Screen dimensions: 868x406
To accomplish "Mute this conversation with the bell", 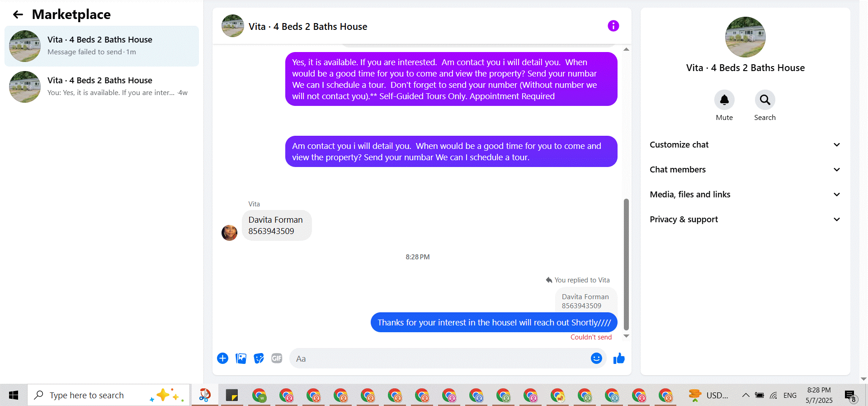I will click(x=724, y=100).
